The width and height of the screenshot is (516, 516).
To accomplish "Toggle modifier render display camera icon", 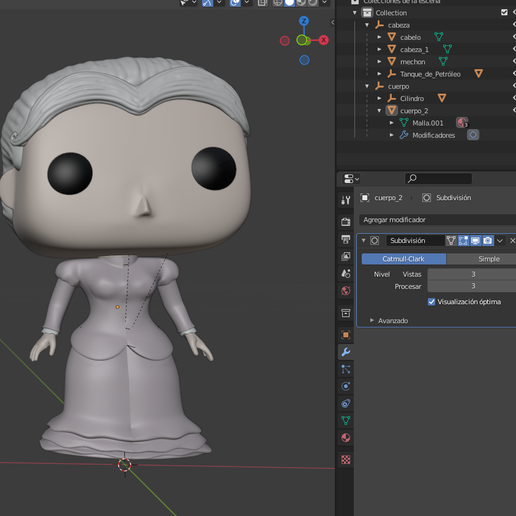I will (x=488, y=240).
